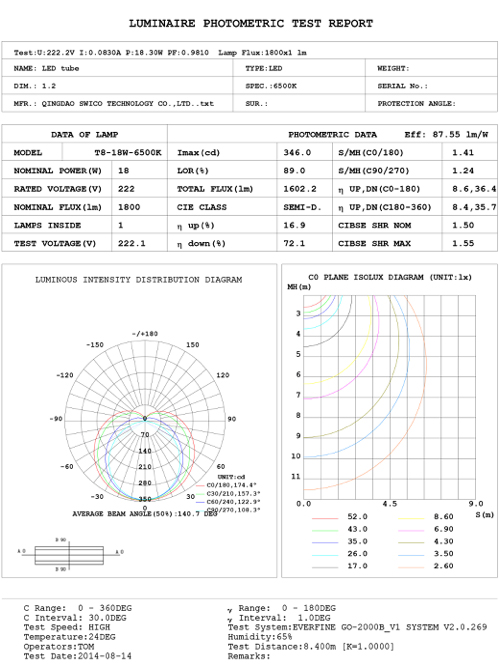Click isolux legend value '26.0'
This screenshot has height=667, width=499.
click(x=357, y=554)
